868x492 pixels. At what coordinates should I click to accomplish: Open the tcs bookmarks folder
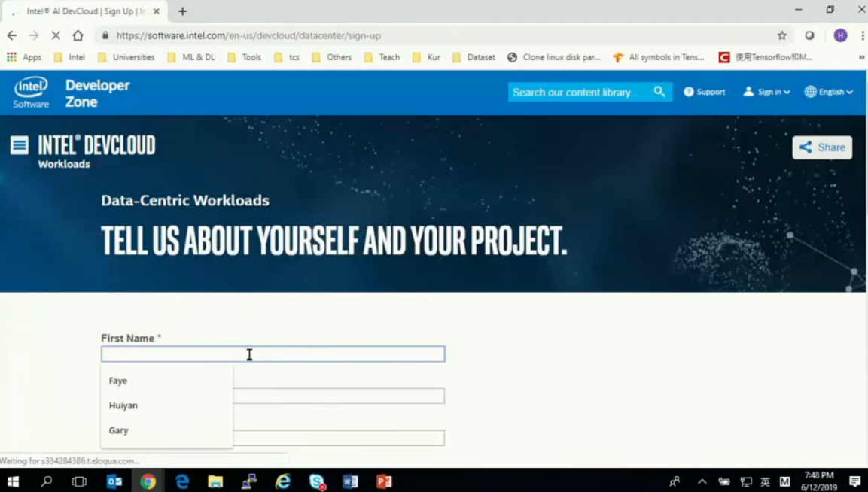coord(287,57)
